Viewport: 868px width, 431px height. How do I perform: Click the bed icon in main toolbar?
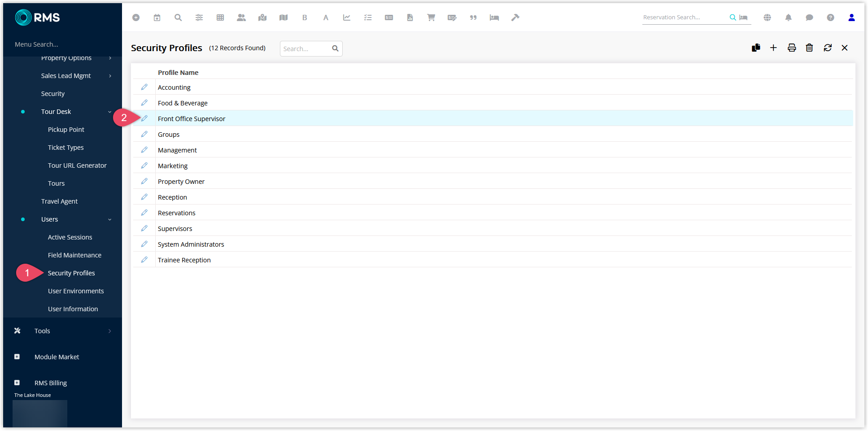[x=494, y=17]
